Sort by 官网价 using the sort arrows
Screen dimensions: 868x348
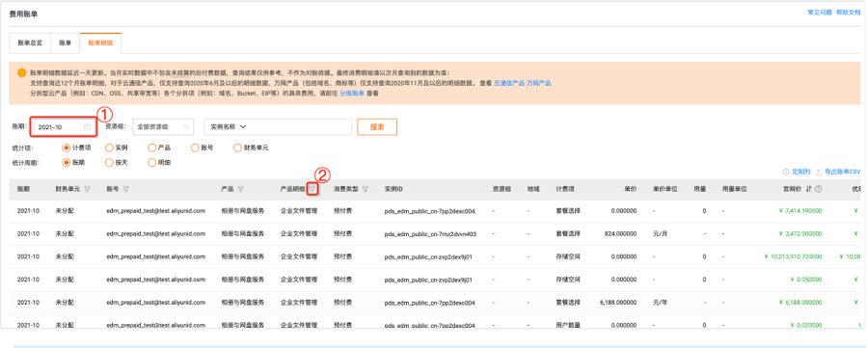click(808, 189)
